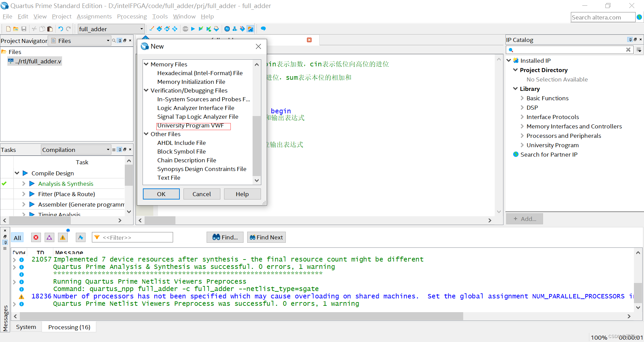Click the globe icon next to search box
Viewport: 644px width, 342px height.
point(639,17)
